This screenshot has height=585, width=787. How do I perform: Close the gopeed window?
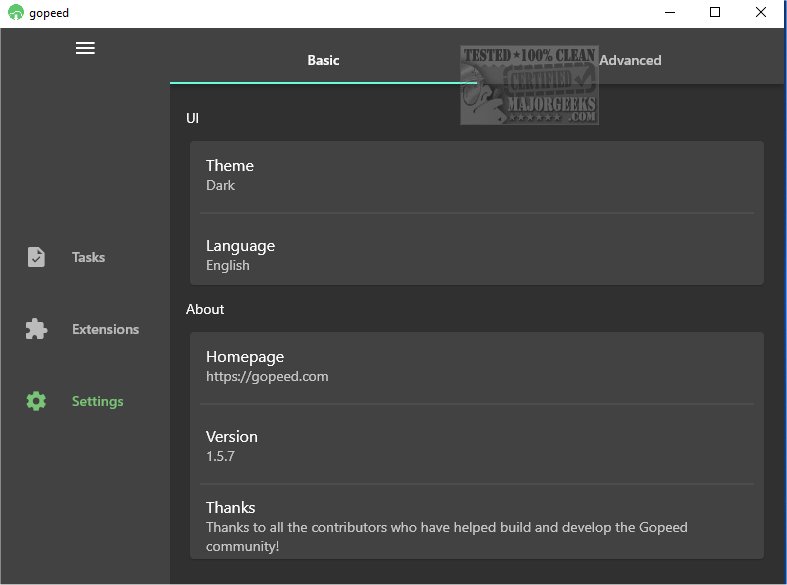pos(760,12)
